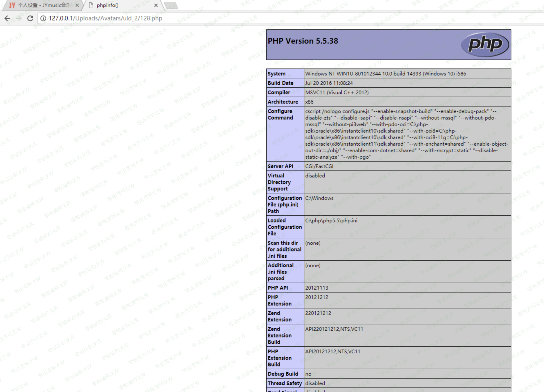The image size is (544, 392).
Task: Click the browser forward arrow
Action: 19,18
